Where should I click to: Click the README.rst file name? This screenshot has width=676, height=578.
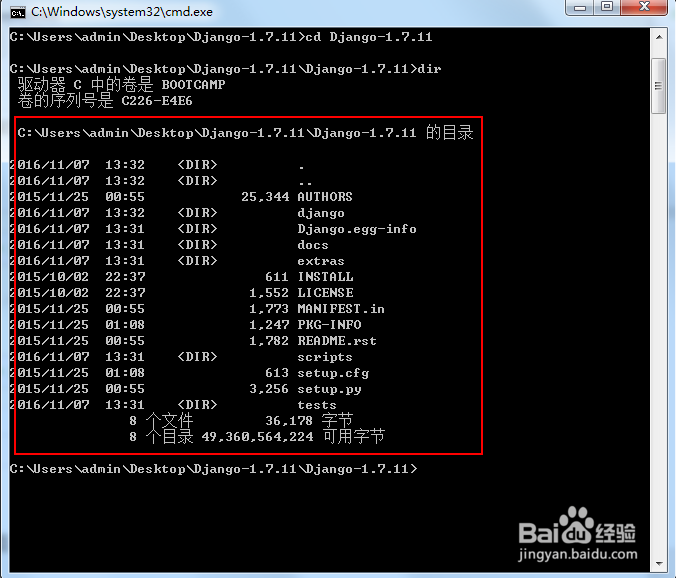(337, 341)
